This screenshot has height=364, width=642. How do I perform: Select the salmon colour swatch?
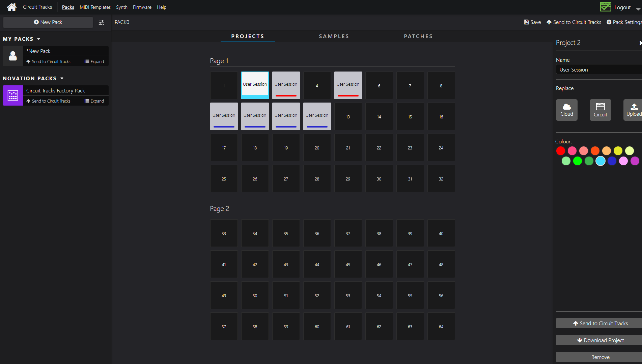coord(584,151)
